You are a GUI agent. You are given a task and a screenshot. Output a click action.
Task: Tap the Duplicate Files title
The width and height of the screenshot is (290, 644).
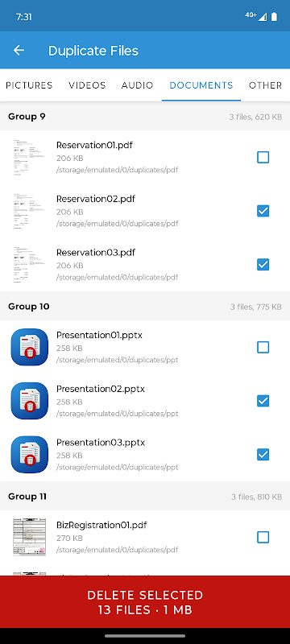pyautogui.click(x=93, y=51)
